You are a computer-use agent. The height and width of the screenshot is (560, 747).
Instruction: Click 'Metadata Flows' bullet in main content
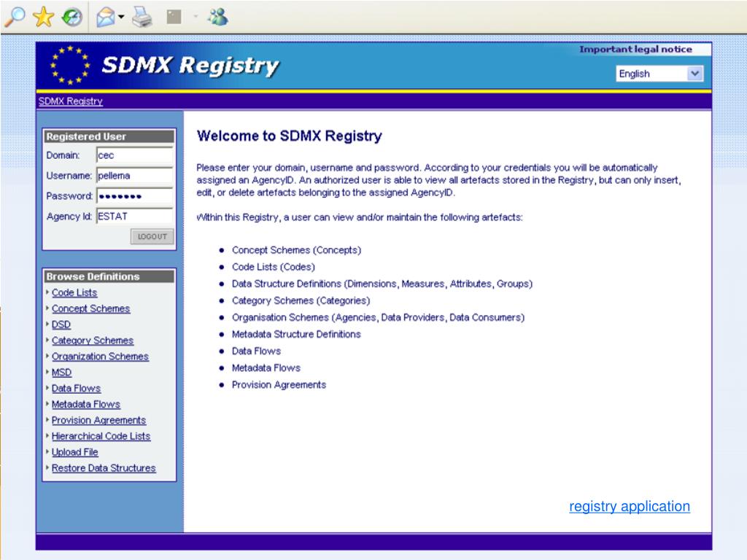(x=266, y=367)
